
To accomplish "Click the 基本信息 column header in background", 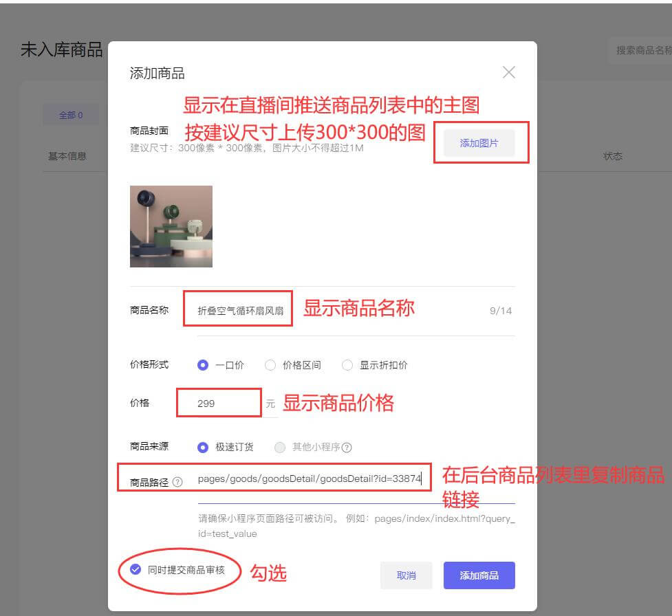I will coord(67,156).
